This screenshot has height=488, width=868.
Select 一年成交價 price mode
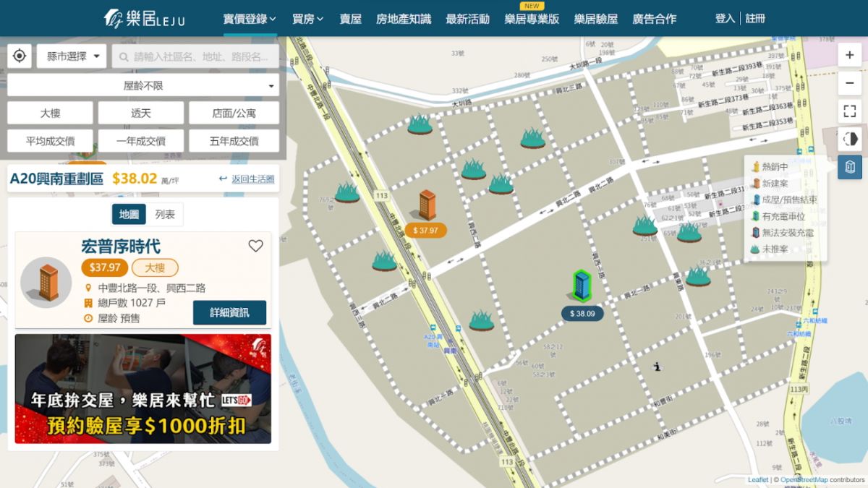click(141, 141)
